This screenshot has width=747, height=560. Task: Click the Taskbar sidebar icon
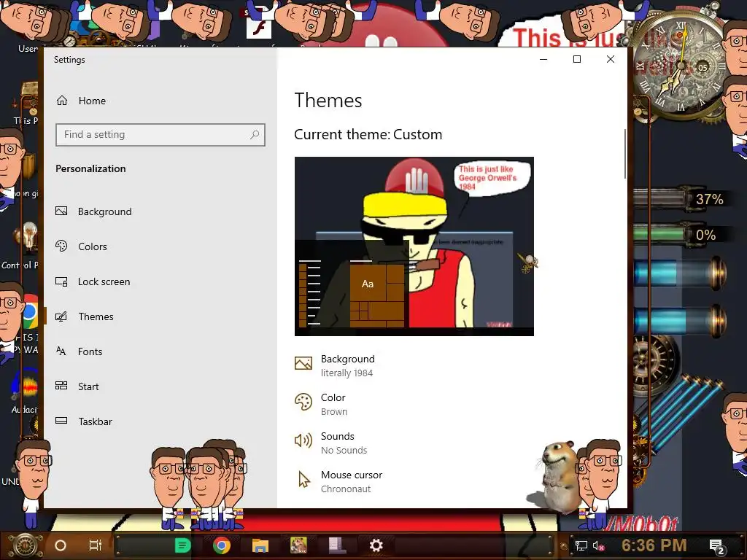click(x=61, y=421)
